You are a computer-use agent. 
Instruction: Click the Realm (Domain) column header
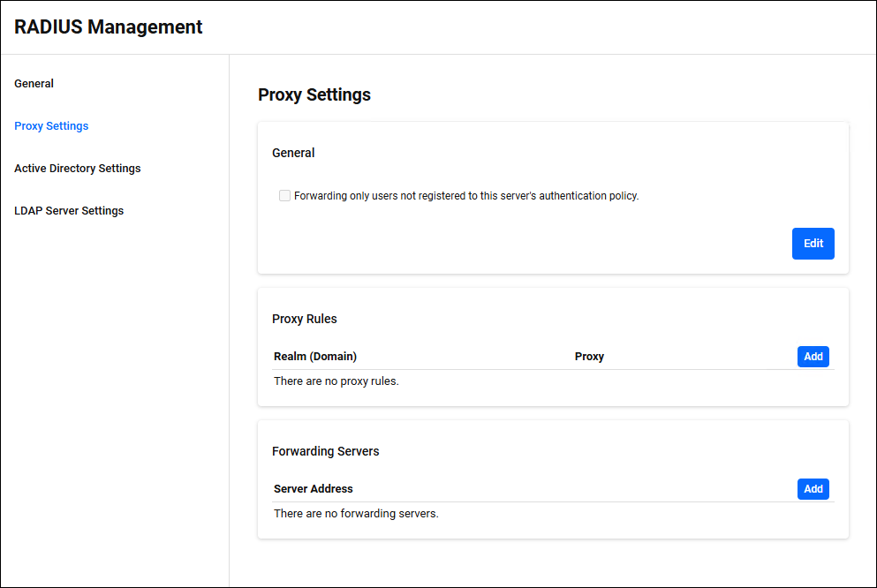(x=315, y=357)
